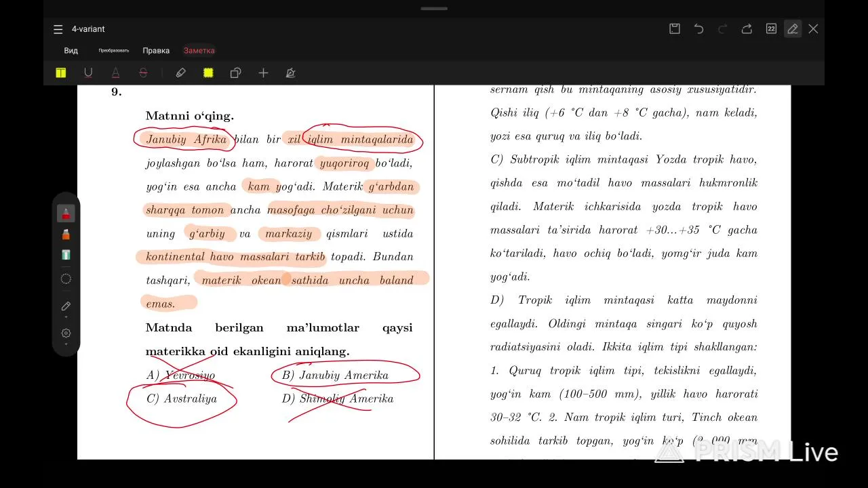Screen dimensions: 868x488
Task: Click the highlighted phrase iqlim mintaqalarida
Action: point(360,140)
